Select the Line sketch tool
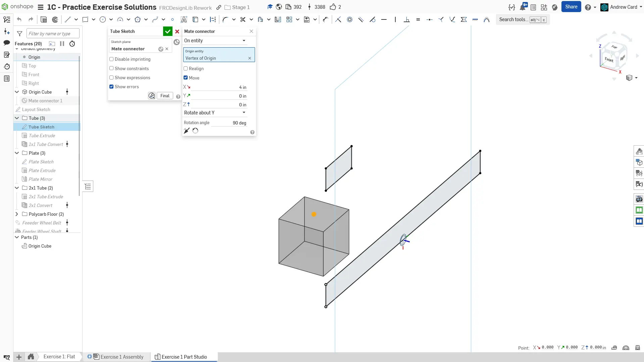The width and height of the screenshot is (644, 362). (x=68, y=19)
